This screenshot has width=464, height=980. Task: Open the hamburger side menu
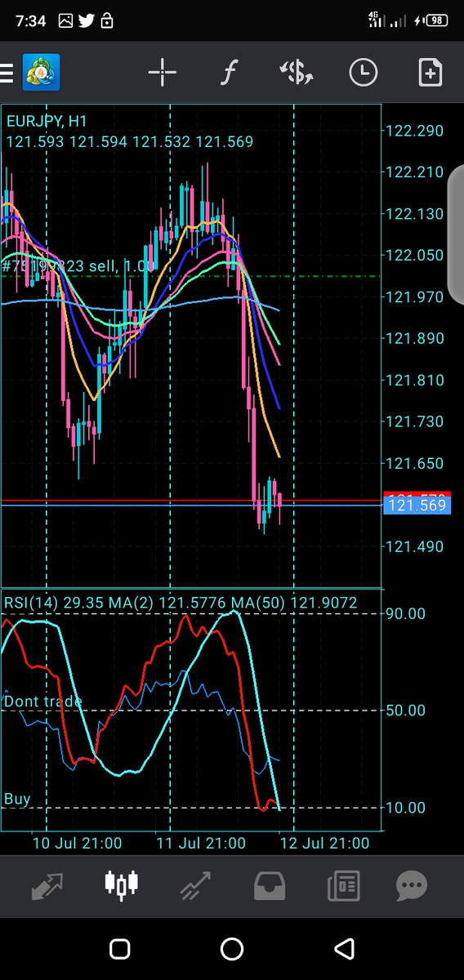tap(7, 73)
